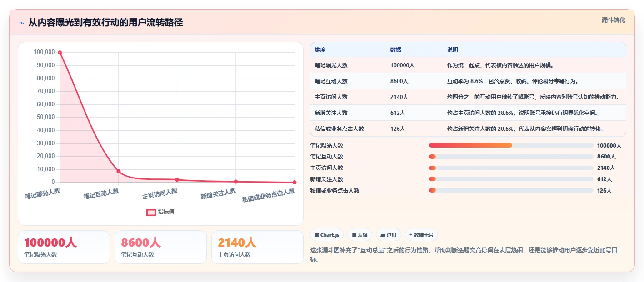Click the 10,000 y-axis label
The image size is (644, 282).
click(45, 169)
